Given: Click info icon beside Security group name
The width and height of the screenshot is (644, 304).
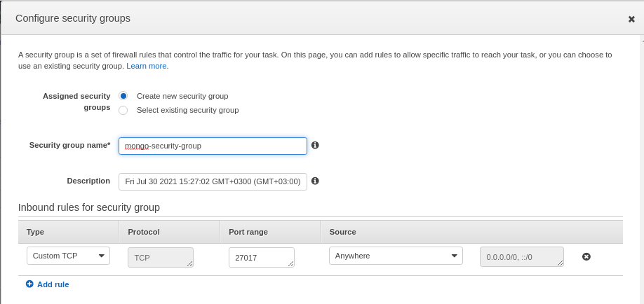Looking at the screenshot, I should pos(315,145).
